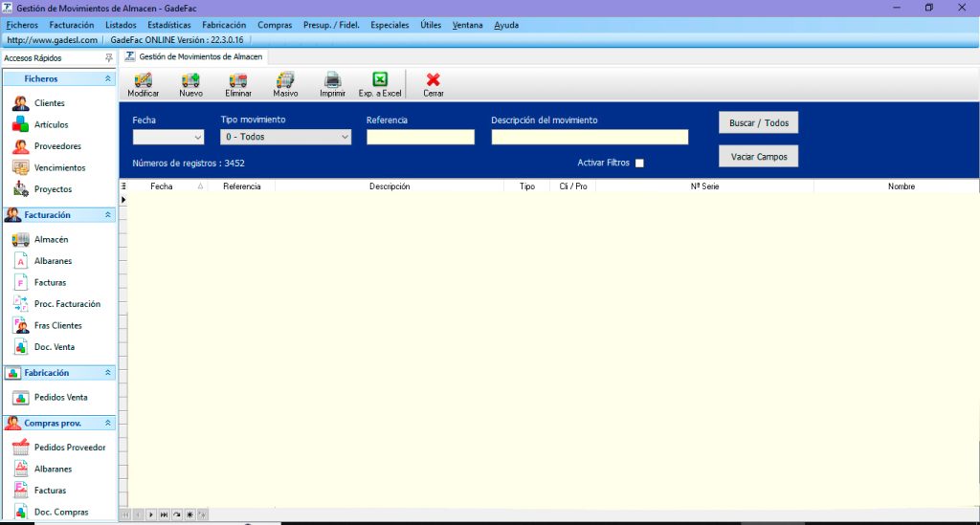Collapse the Compras prov. sidebar section
This screenshot has height=525, width=980.
point(107,423)
